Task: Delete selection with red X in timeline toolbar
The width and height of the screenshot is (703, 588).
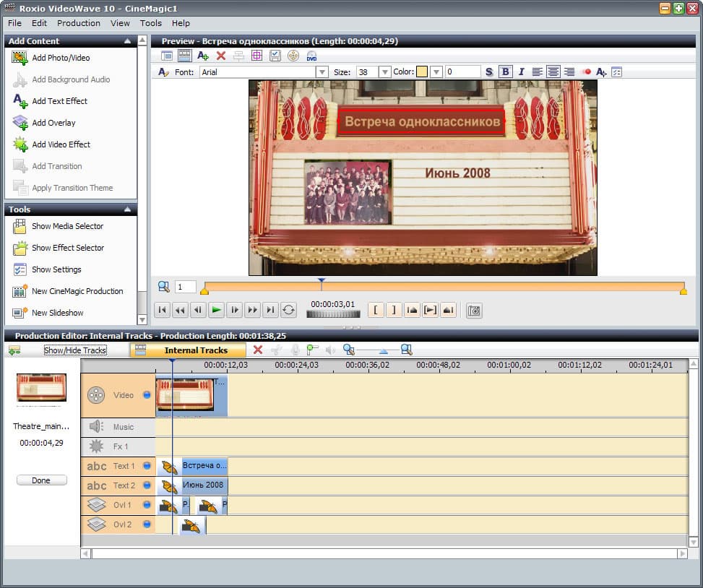Action: (258, 350)
